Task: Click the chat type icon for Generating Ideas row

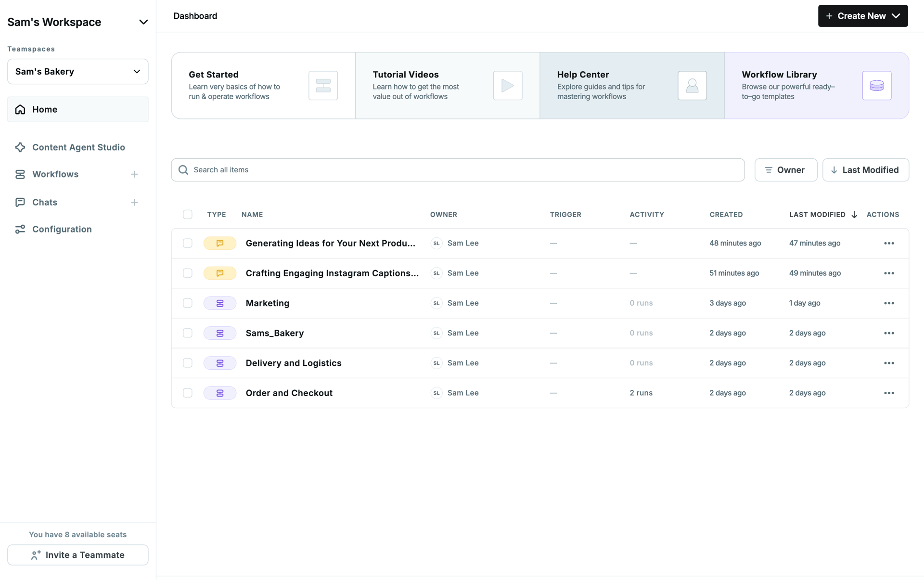Action: (x=220, y=243)
